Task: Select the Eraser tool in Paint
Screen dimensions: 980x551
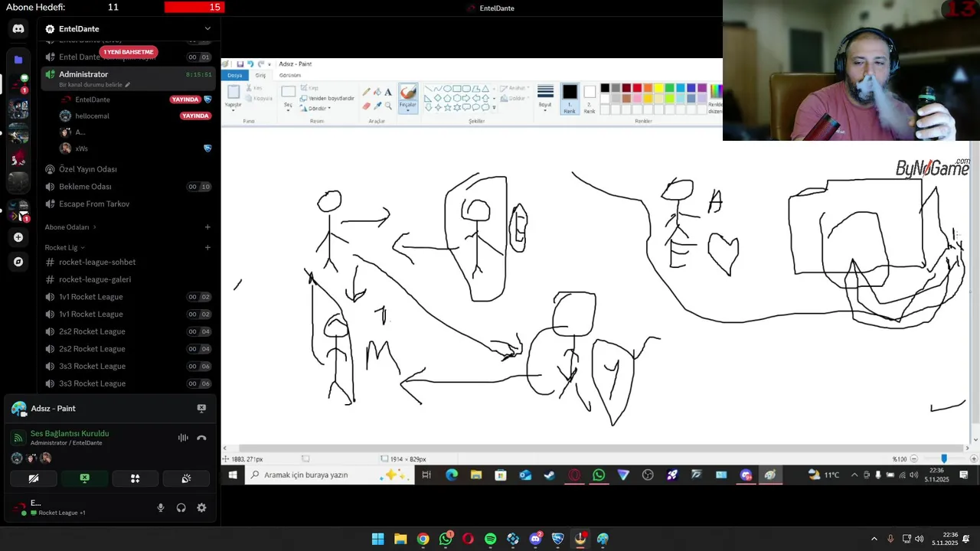Action: 366,106
